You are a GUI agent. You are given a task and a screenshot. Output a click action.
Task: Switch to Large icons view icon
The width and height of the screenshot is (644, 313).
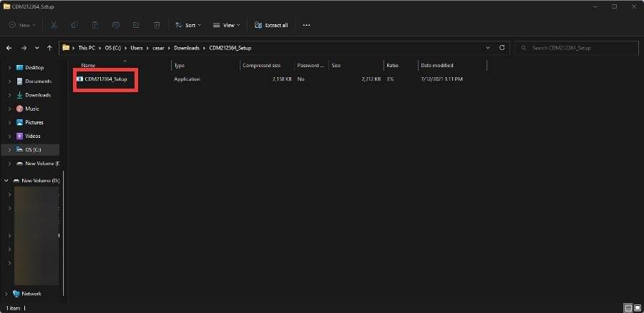(x=638, y=308)
